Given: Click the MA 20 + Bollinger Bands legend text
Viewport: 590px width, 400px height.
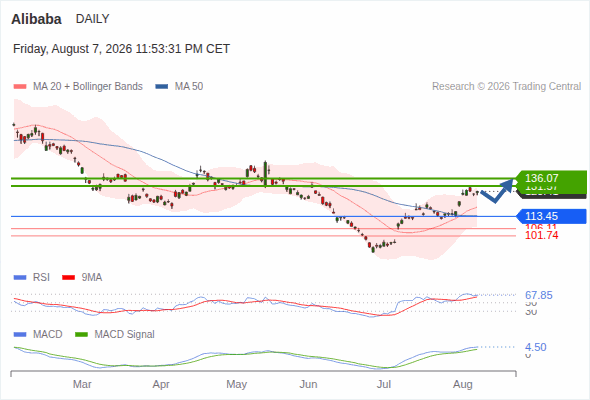Looking at the screenshot, I should tap(88, 87).
